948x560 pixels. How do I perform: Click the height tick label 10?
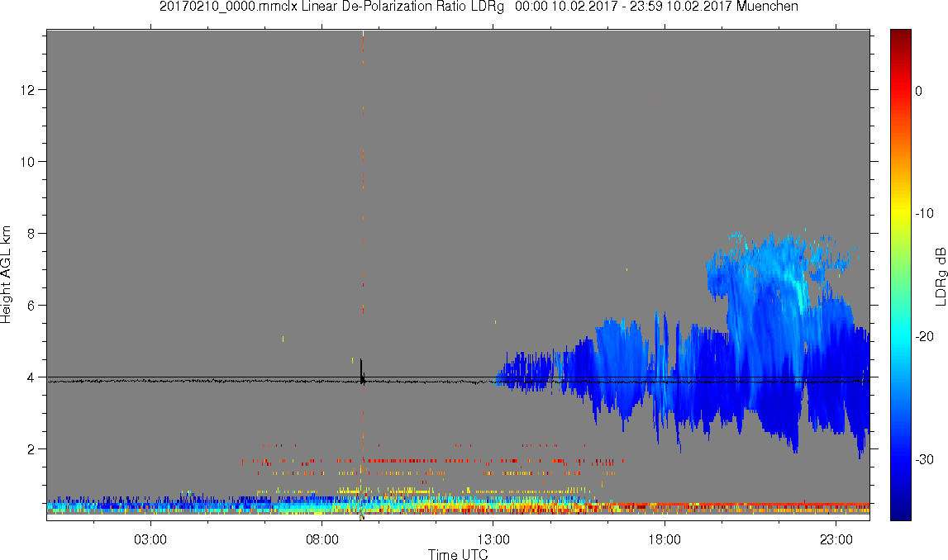[x=27, y=162]
